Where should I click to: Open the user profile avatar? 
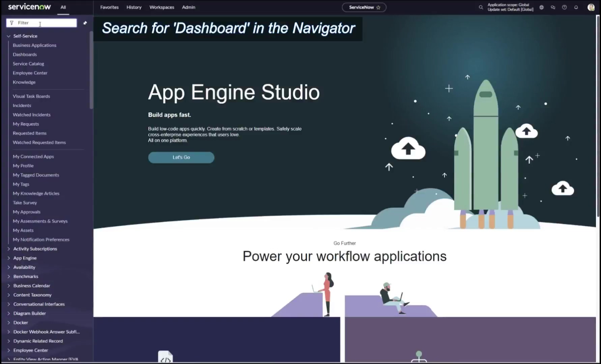591,7
